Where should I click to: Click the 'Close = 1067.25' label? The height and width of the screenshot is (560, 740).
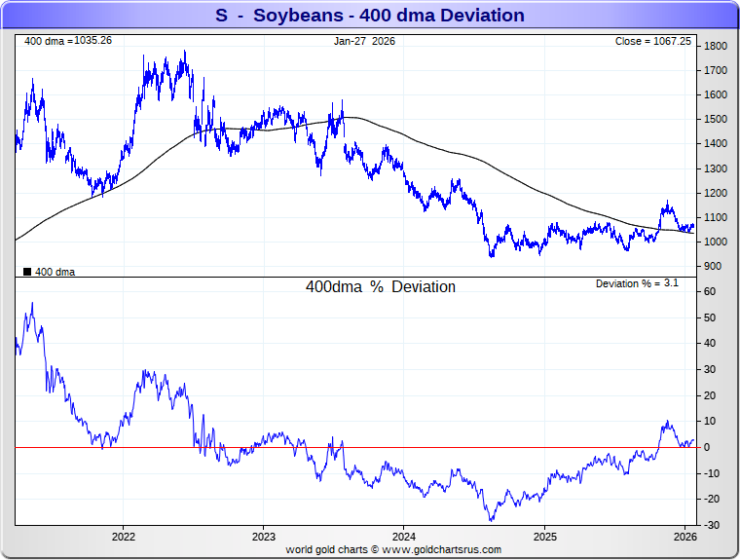[652, 41]
